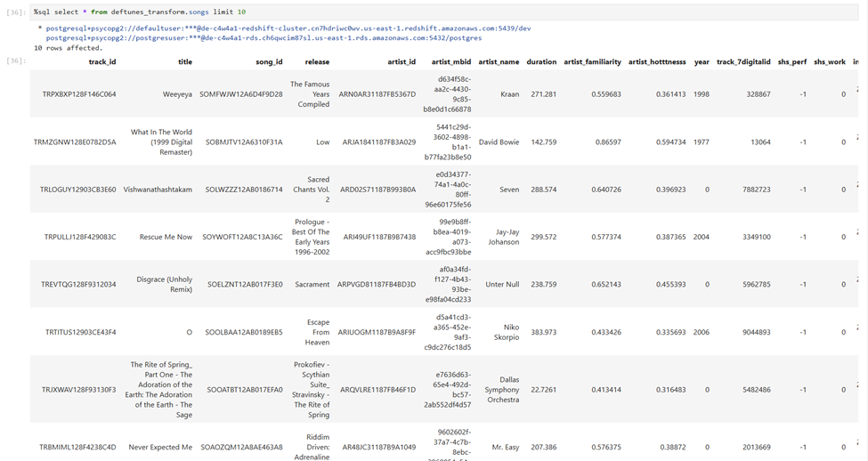868x461 pixels.
Task: Select artist name 'Unter Null'
Action: tap(503, 285)
